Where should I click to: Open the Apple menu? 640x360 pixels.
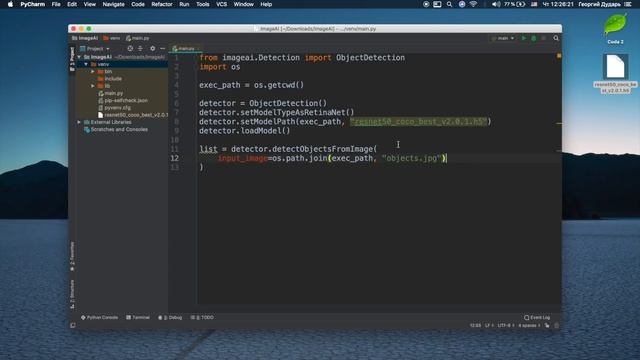click(x=11, y=4)
